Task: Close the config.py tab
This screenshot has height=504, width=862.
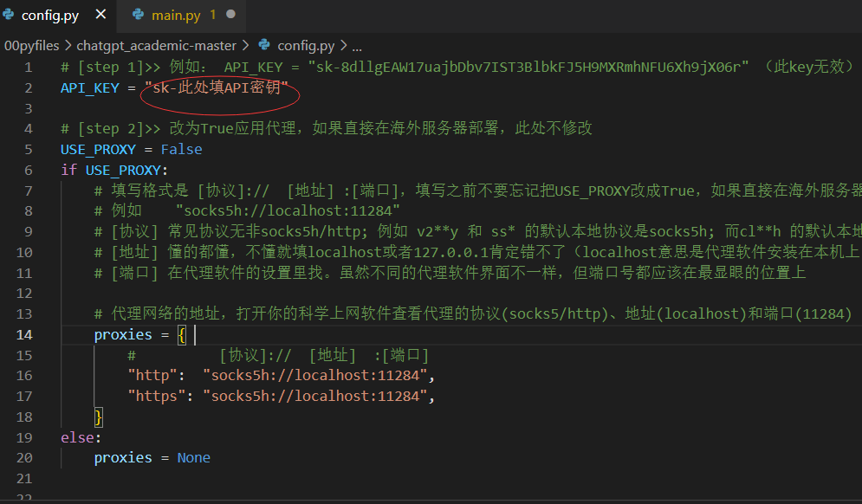Action: [x=100, y=15]
